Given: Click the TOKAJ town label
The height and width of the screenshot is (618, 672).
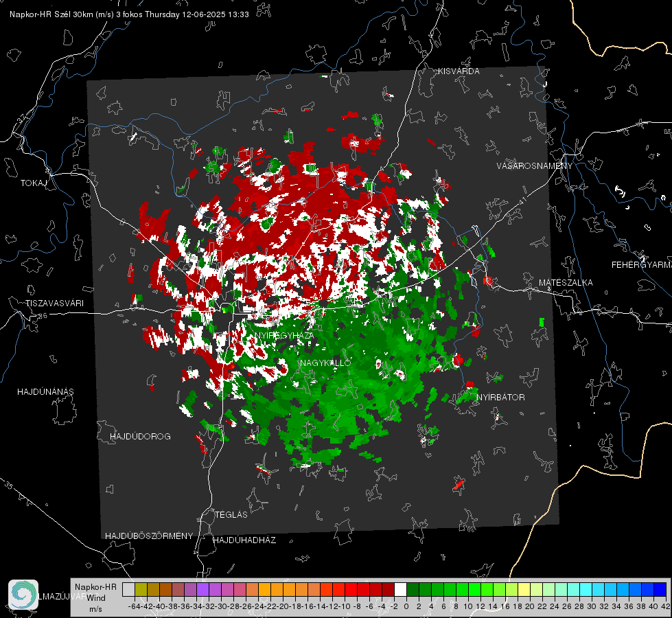Looking at the screenshot, I should coord(34,183).
